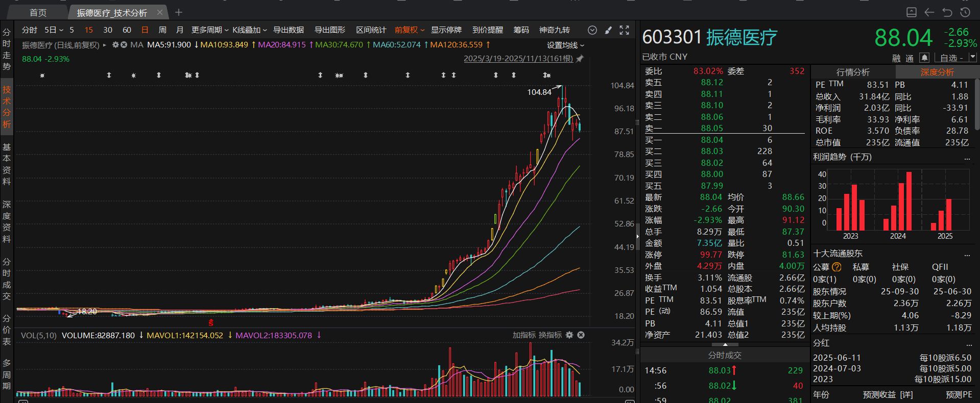980x403 pixels.
Task: Pin the date range with pushpin icon
Action: [x=580, y=59]
